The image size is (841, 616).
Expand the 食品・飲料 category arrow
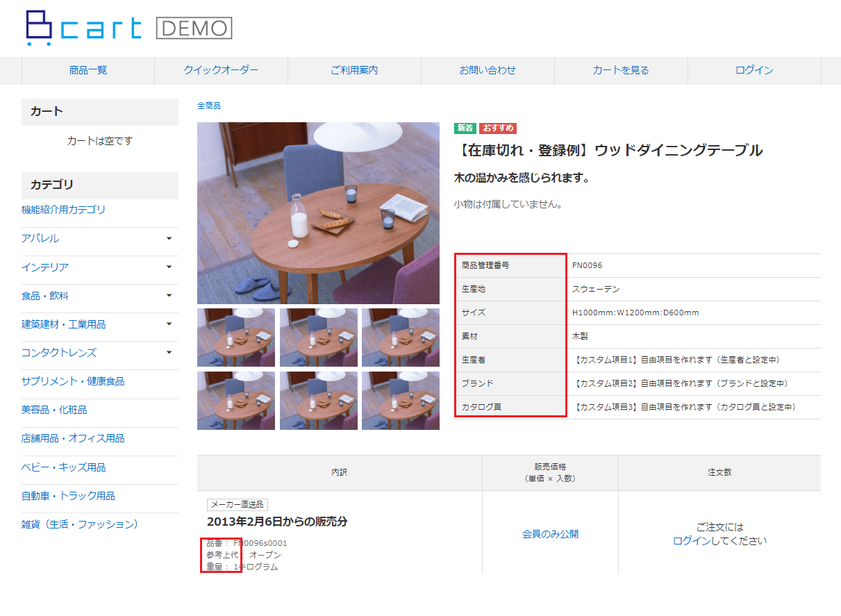(169, 295)
